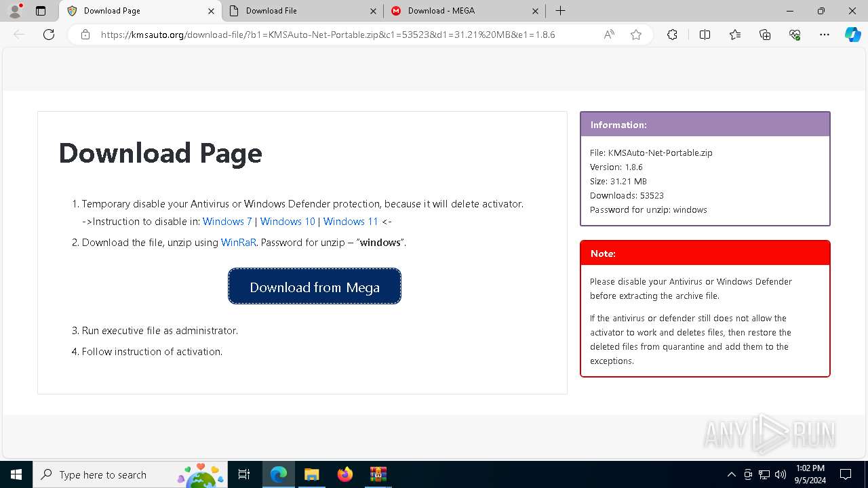The image size is (868, 488).
Task: Open the network tray icon
Action: [764, 474]
